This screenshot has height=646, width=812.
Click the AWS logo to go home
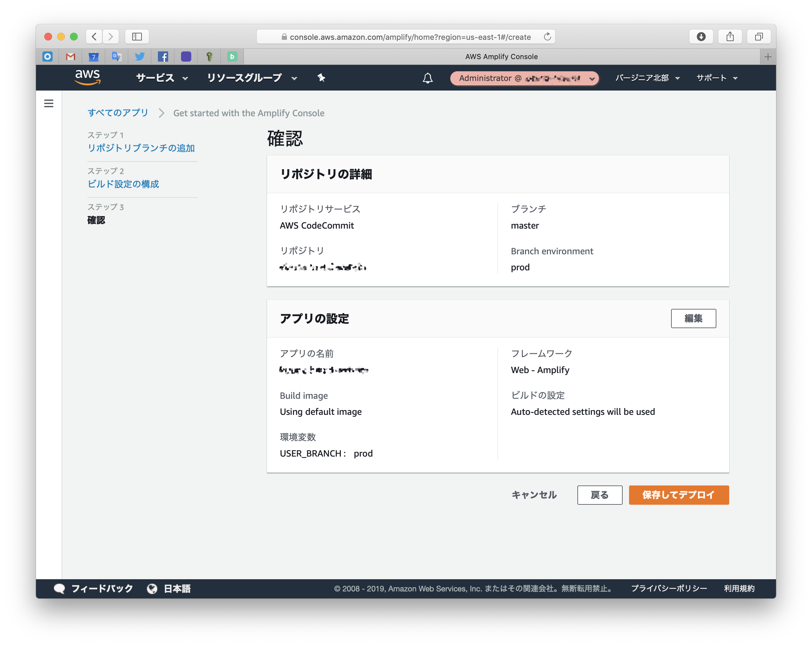click(x=88, y=77)
